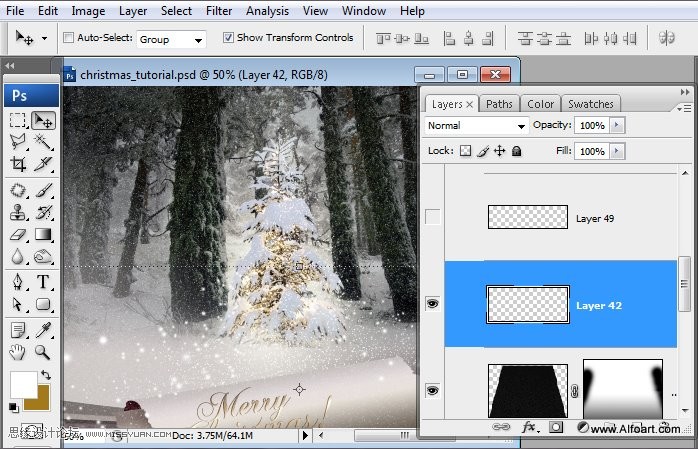Click the foreground color swatch

click(23, 384)
